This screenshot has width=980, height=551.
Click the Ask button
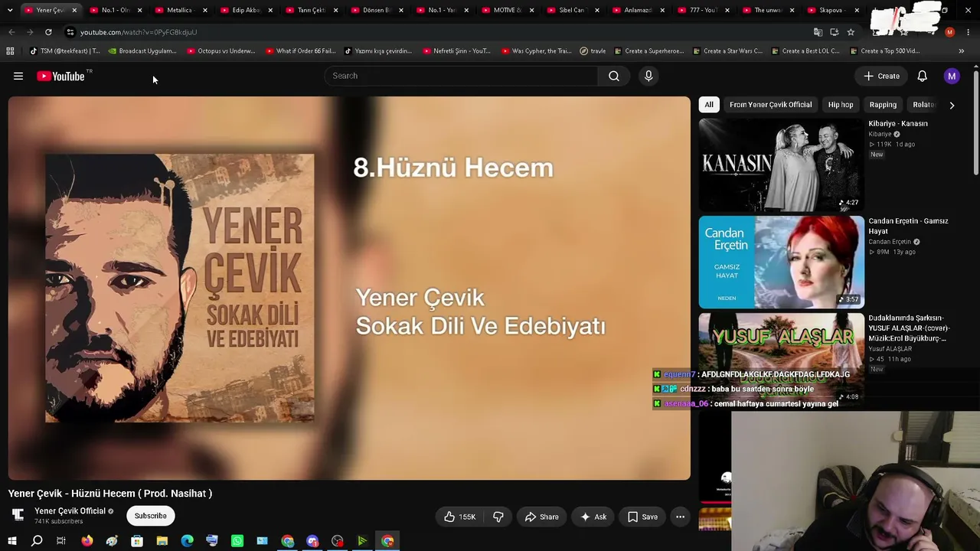coord(593,517)
